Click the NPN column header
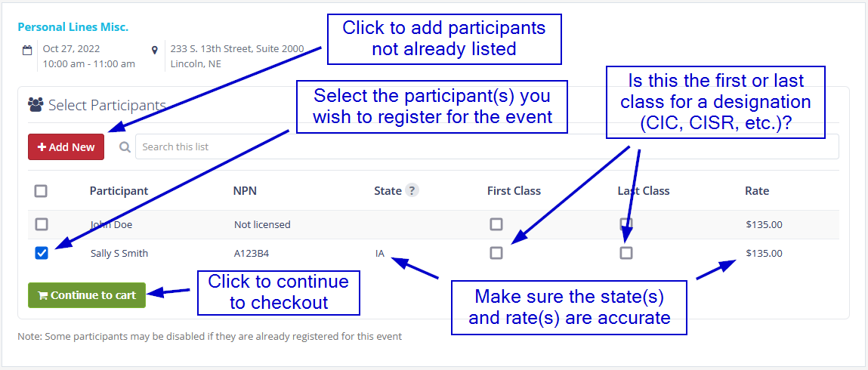This screenshot has width=868, height=370. point(245,191)
